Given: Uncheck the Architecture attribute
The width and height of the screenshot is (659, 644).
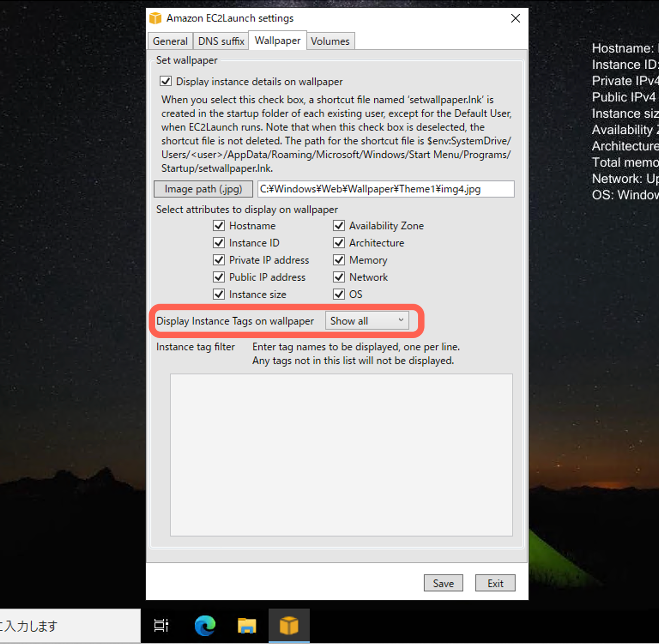Looking at the screenshot, I should pyautogui.click(x=339, y=243).
